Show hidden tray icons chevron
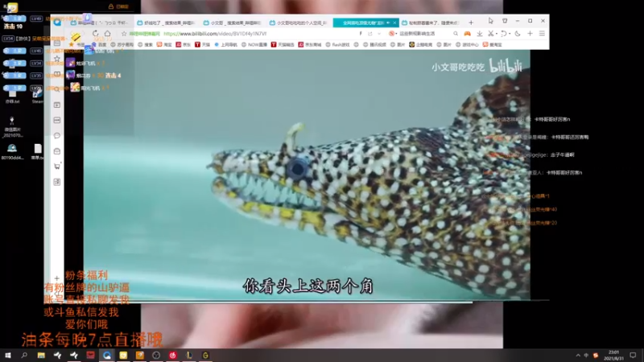This screenshot has height=362, width=644. tap(578, 355)
